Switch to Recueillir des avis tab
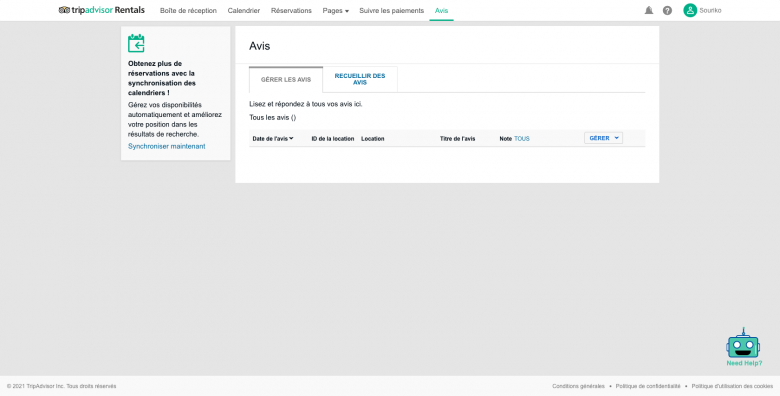The image size is (780, 396). click(x=360, y=79)
